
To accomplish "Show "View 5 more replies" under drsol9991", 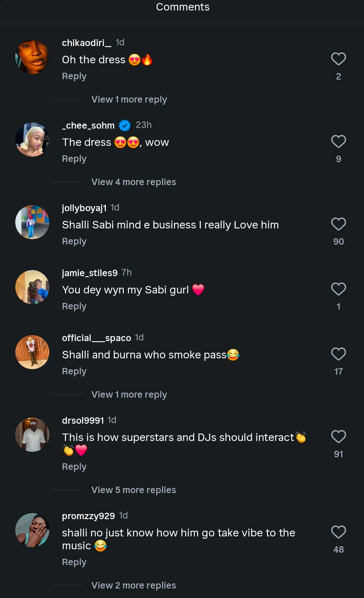I will (x=134, y=490).
